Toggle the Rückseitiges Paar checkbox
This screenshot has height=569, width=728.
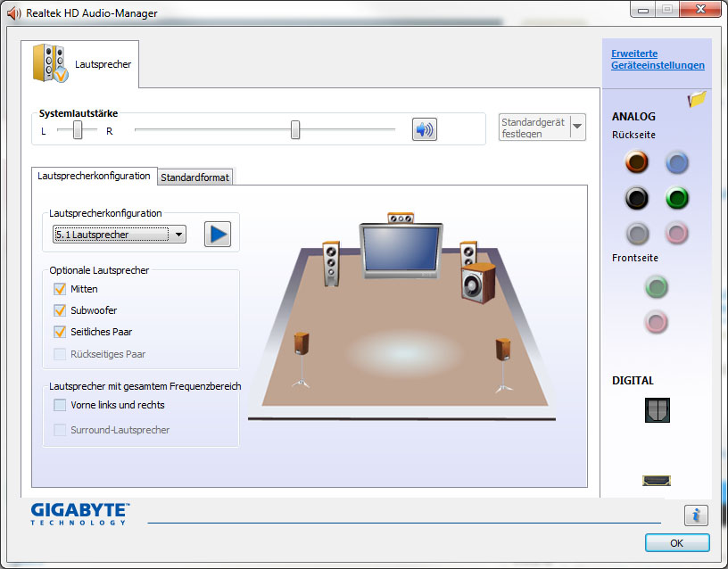click(x=60, y=354)
